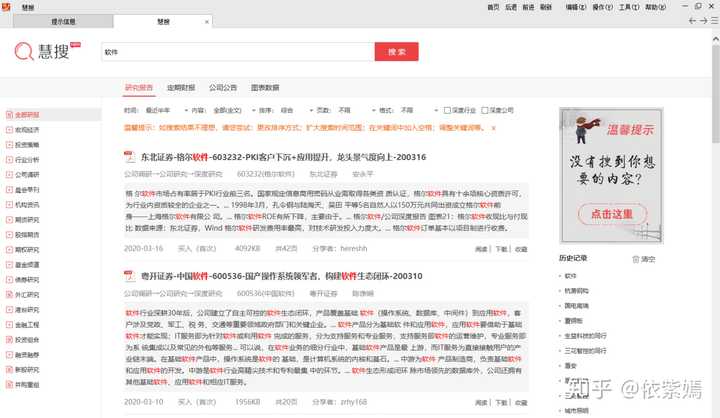Click the icon beside 新股研究 in the sidebar

pyautogui.click(x=9, y=369)
